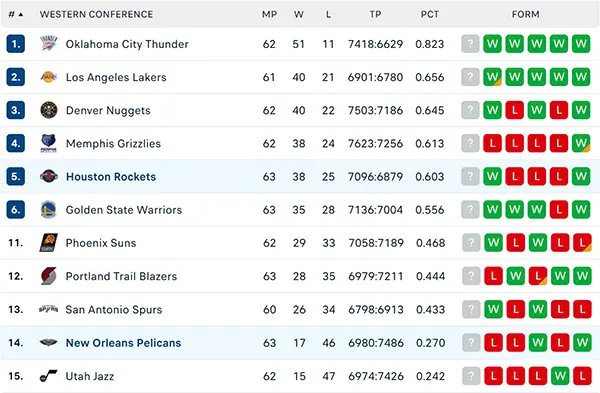This screenshot has height=393, width=600.
Task: Click the Grizzlies' most recent green W badge
Action: pos(581,144)
